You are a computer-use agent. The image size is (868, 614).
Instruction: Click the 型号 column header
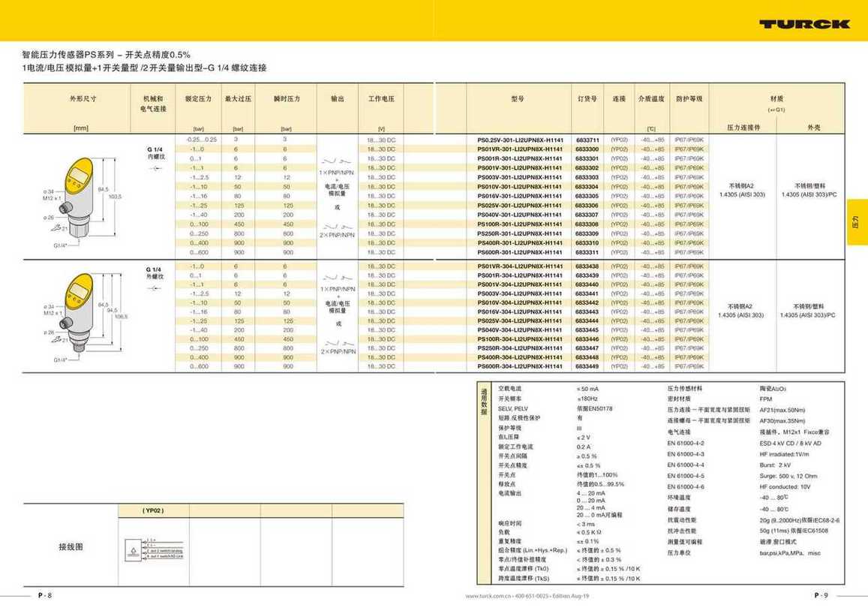tap(518, 98)
